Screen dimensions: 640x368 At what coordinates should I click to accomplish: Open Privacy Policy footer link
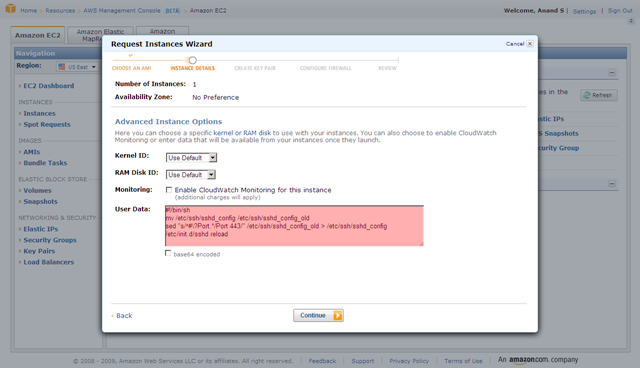409,361
